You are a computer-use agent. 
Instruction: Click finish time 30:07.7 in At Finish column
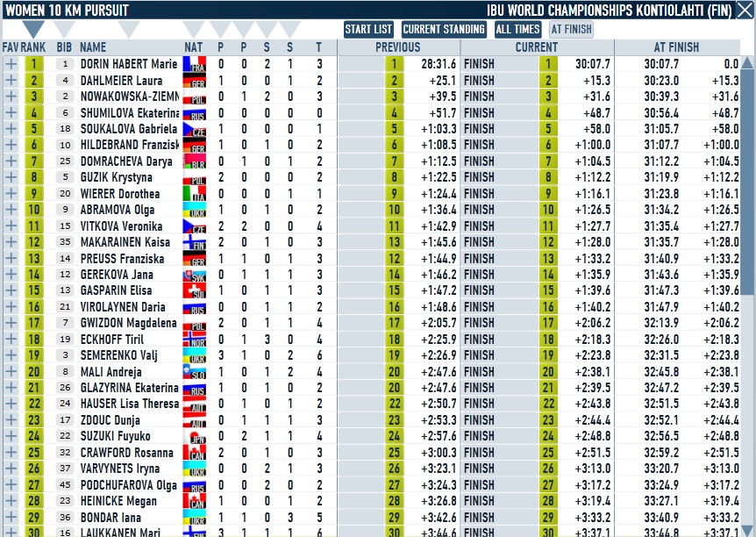pyautogui.click(x=661, y=64)
